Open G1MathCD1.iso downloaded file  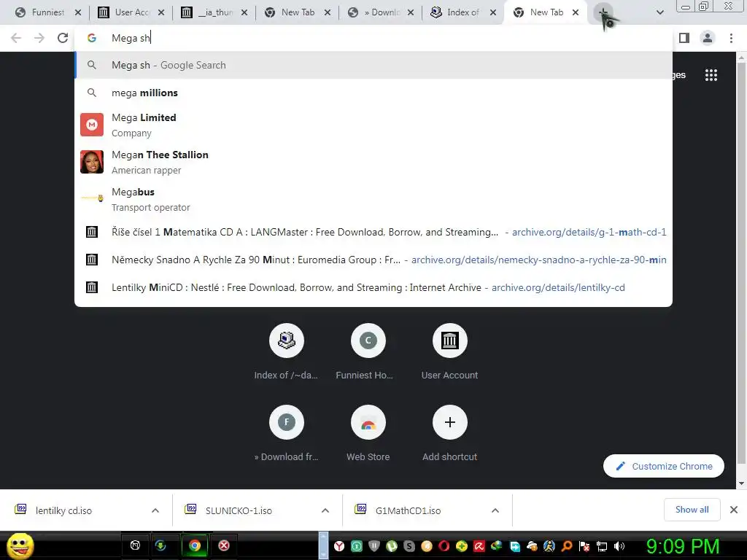pyautogui.click(x=409, y=510)
